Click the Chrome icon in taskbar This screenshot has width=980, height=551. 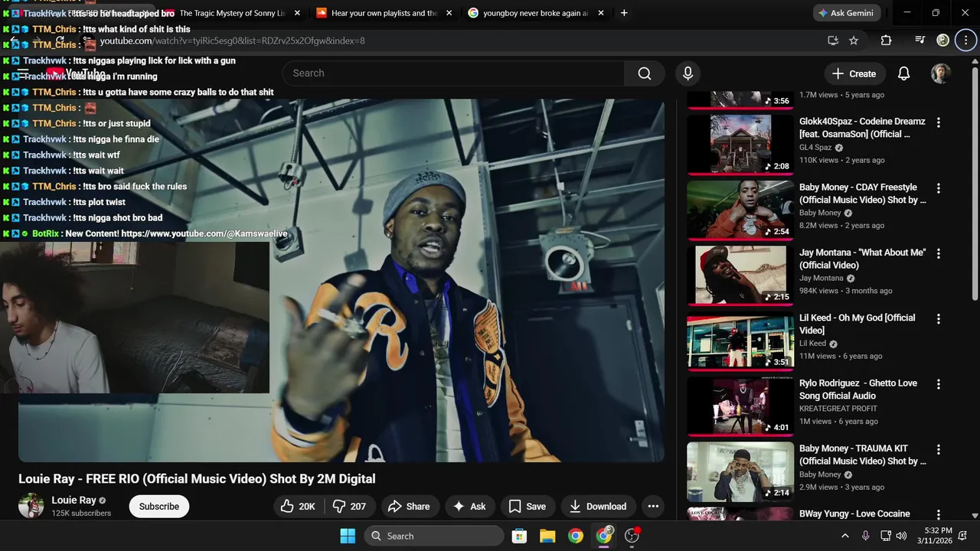576,536
